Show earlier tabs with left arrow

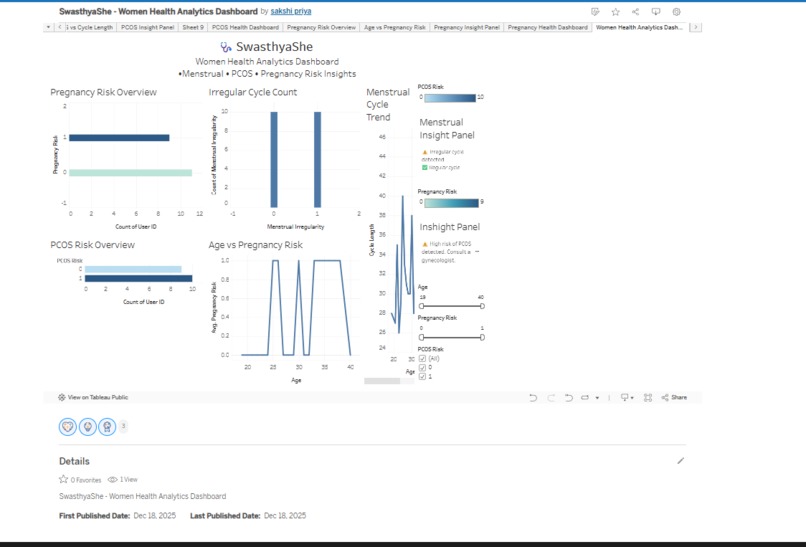coord(60,27)
